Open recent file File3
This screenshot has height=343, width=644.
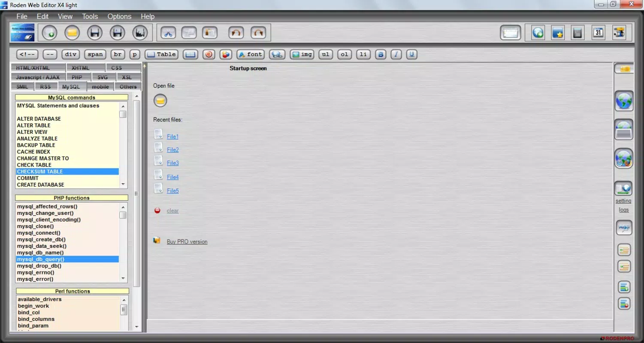[x=172, y=163]
